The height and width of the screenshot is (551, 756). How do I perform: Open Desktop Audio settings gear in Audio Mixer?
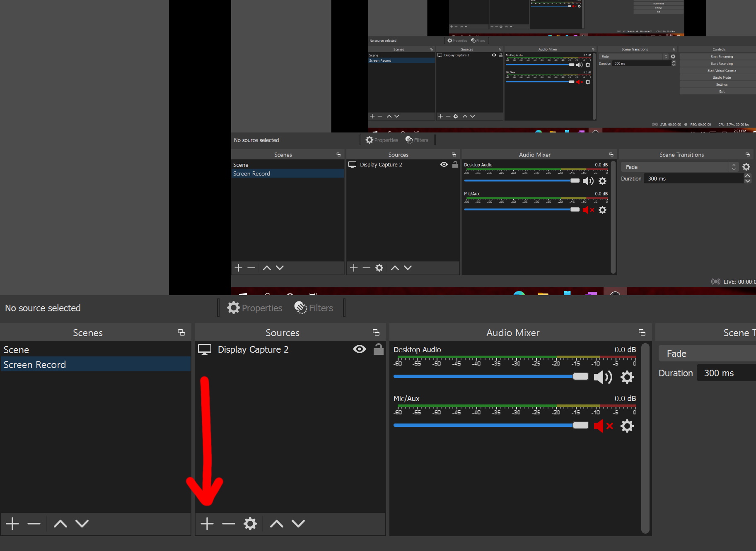point(627,377)
